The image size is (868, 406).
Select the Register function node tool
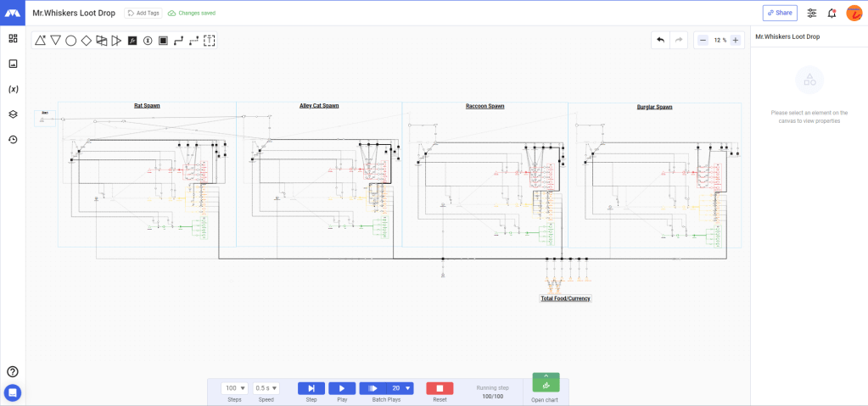132,41
